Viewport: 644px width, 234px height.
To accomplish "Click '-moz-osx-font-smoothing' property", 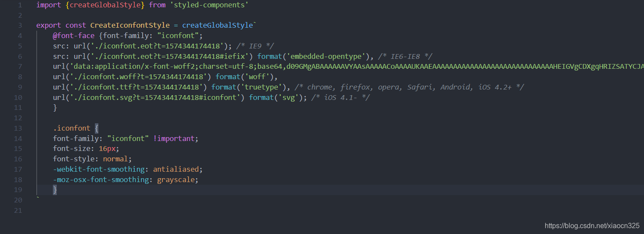I will pos(101,180).
